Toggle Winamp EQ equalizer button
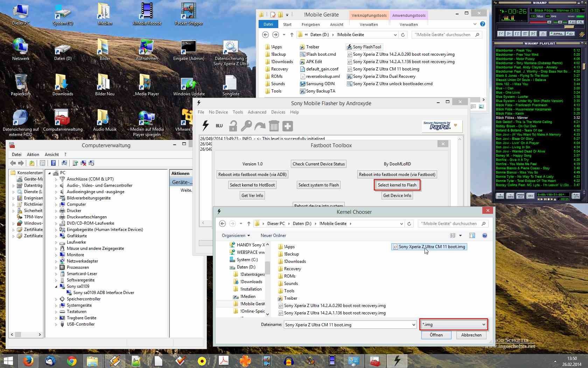The image size is (588, 368). click(x=572, y=22)
